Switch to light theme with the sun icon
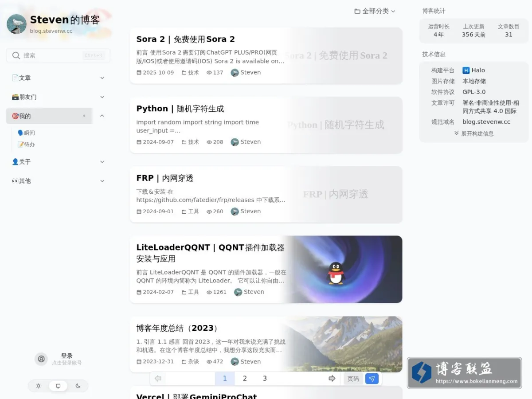The image size is (532, 399). [39, 386]
